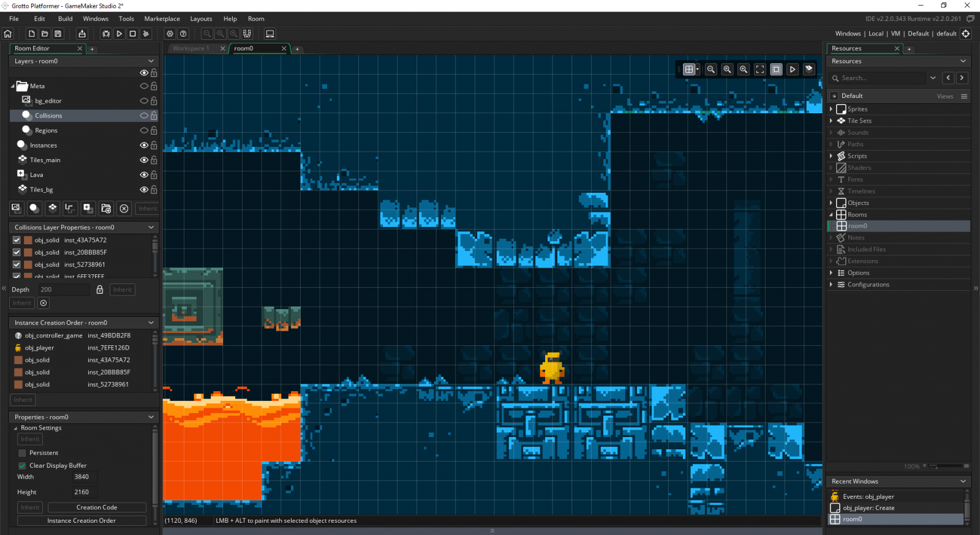980x535 pixels.
Task: Create a new path layer
Action: [70, 208]
